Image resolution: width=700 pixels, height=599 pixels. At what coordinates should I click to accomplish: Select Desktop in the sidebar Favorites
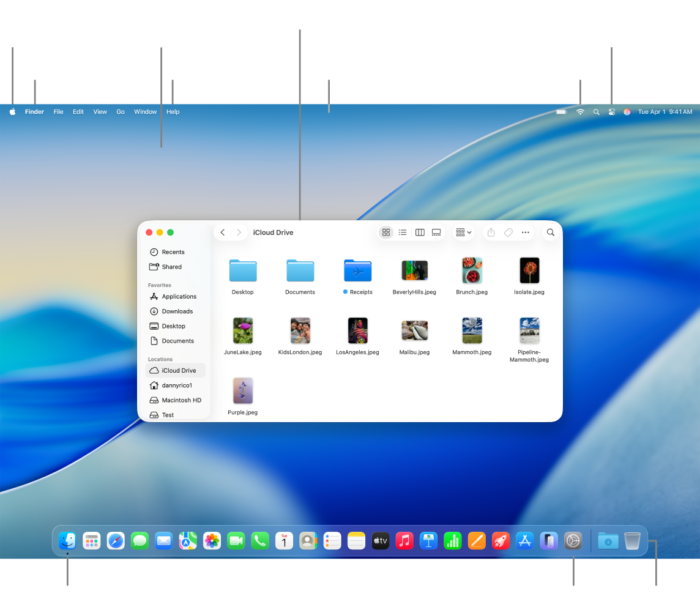point(176,326)
